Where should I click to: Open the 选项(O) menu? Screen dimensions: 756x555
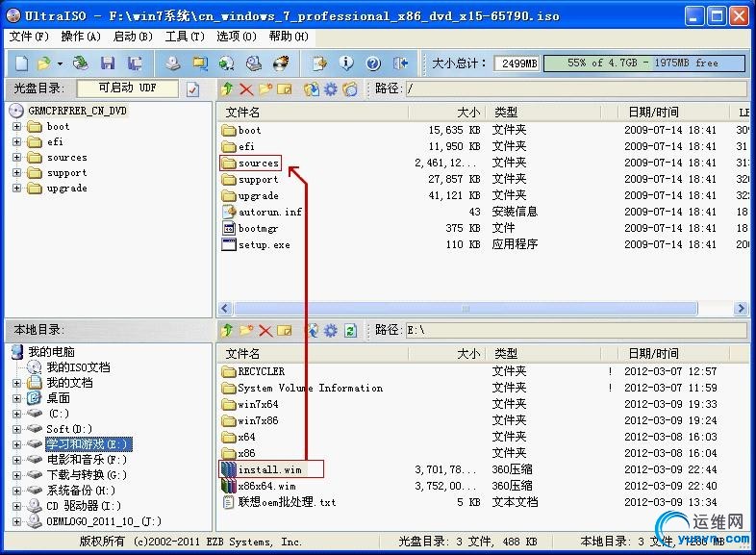pos(237,37)
